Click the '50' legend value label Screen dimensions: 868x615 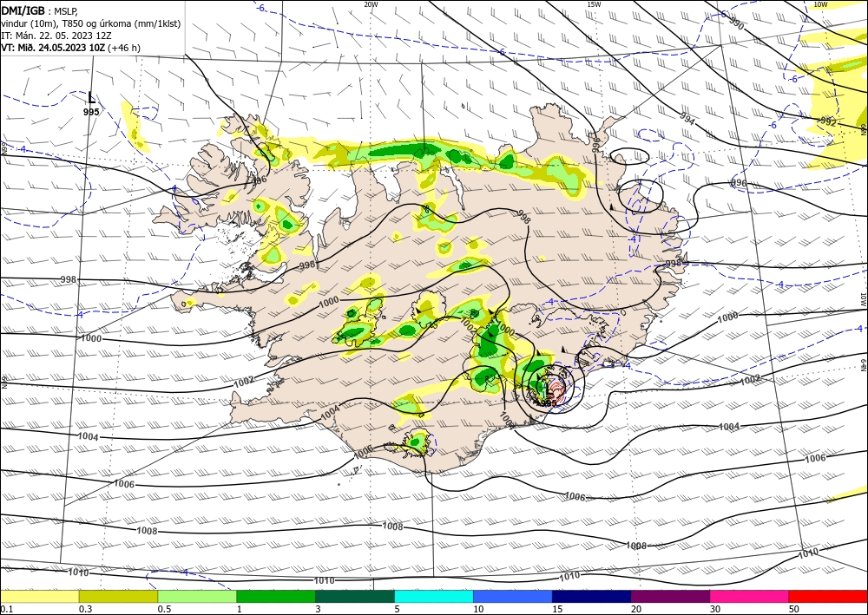(793, 609)
